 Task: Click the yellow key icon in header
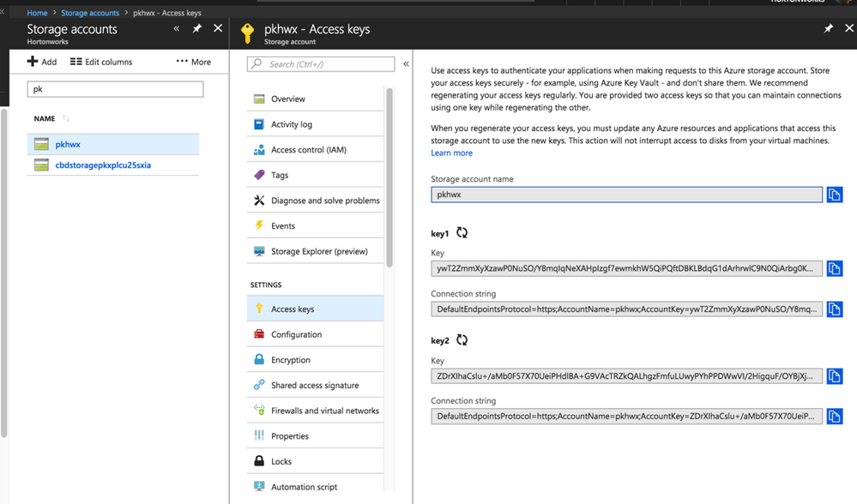[248, 33]
